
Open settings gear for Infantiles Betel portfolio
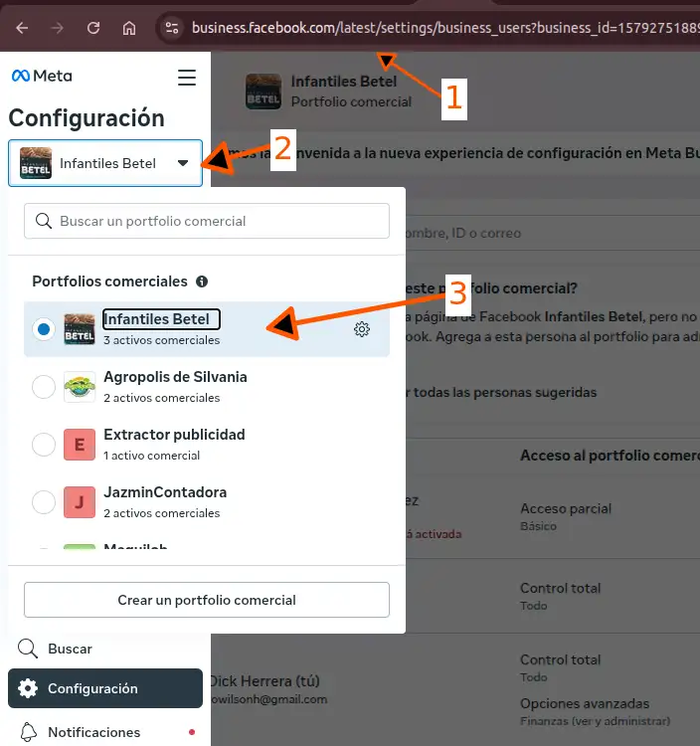pyautogui.click(x=362, y=329)
